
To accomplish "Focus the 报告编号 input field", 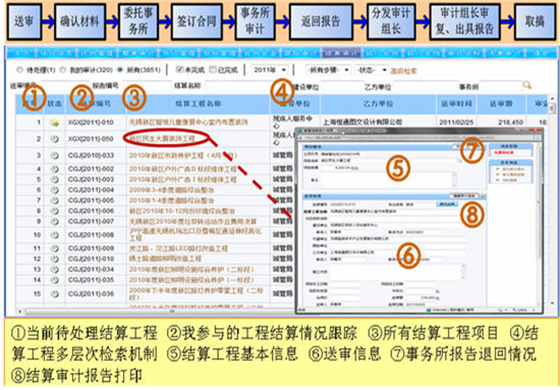I will point(147,86).
